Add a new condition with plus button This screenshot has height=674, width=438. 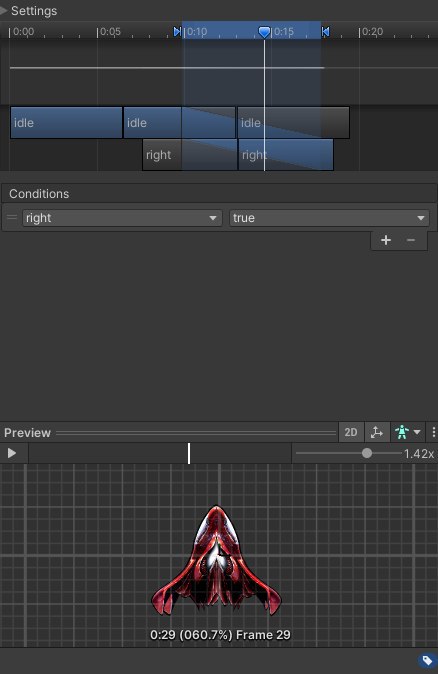click(x=386, y=240)
